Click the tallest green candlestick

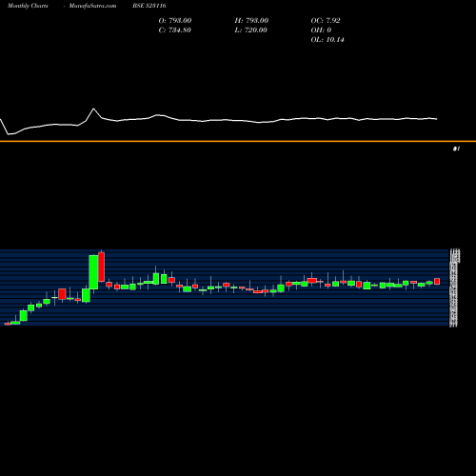coord(93,272)
